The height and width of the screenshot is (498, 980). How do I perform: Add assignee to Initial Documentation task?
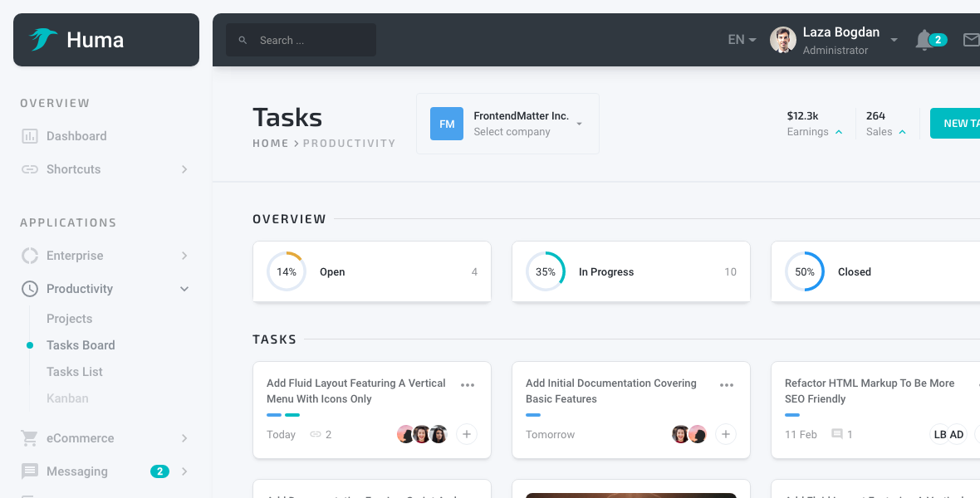point(725,433)
